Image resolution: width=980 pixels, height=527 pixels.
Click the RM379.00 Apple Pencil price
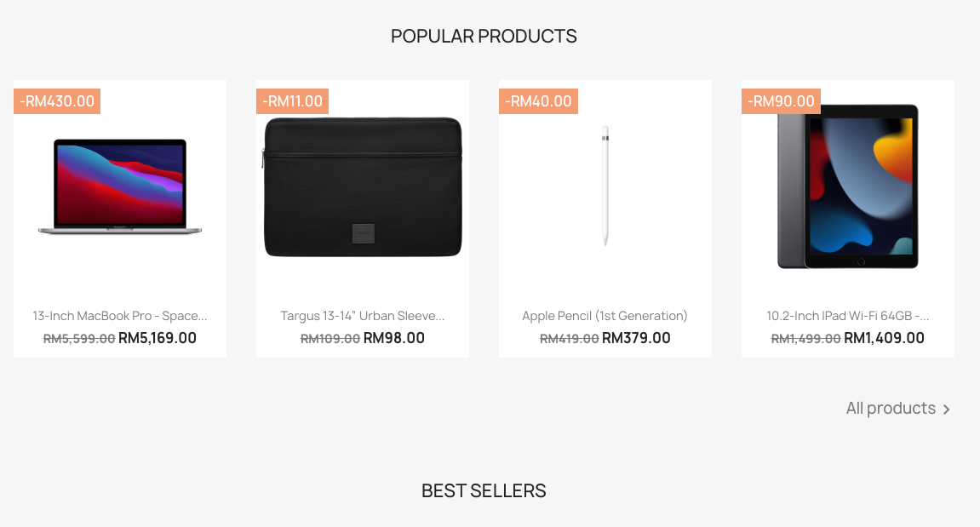[636, 338]
